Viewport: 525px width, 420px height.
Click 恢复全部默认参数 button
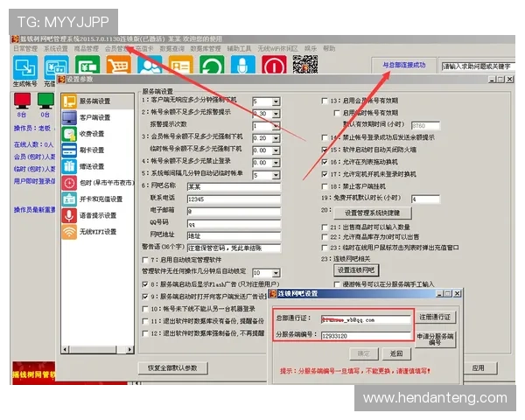click(172, 368)
